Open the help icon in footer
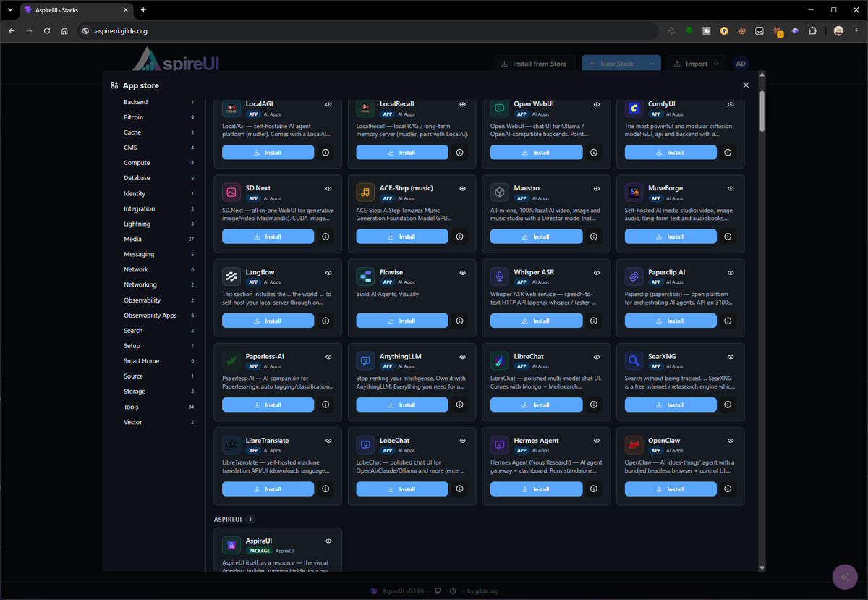868x600 pixels. pyautogui.click(x=453, y=591)
